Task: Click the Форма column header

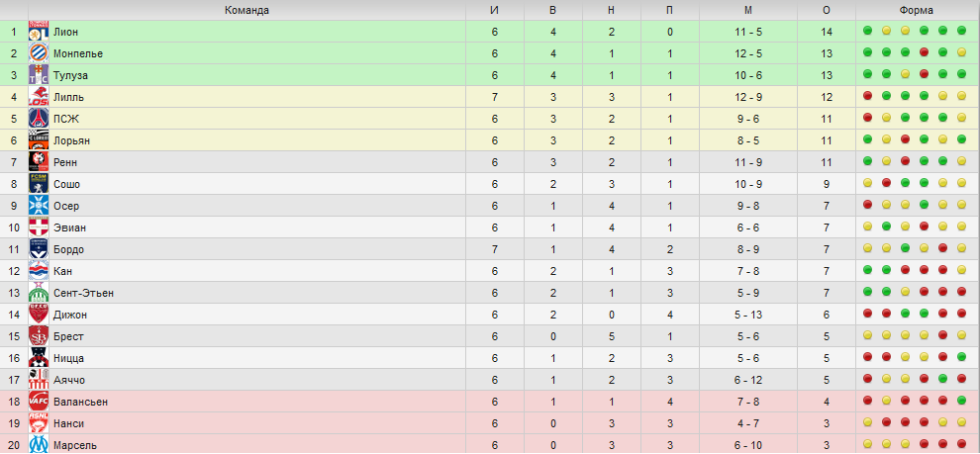Action: tap(917, 10)
